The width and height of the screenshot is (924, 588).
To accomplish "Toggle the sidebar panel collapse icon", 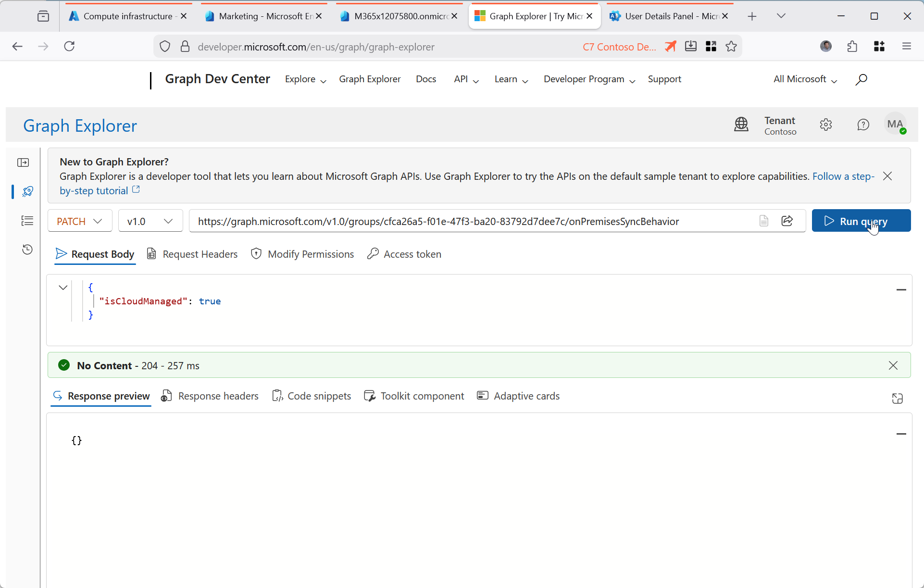I will [23, 163].
